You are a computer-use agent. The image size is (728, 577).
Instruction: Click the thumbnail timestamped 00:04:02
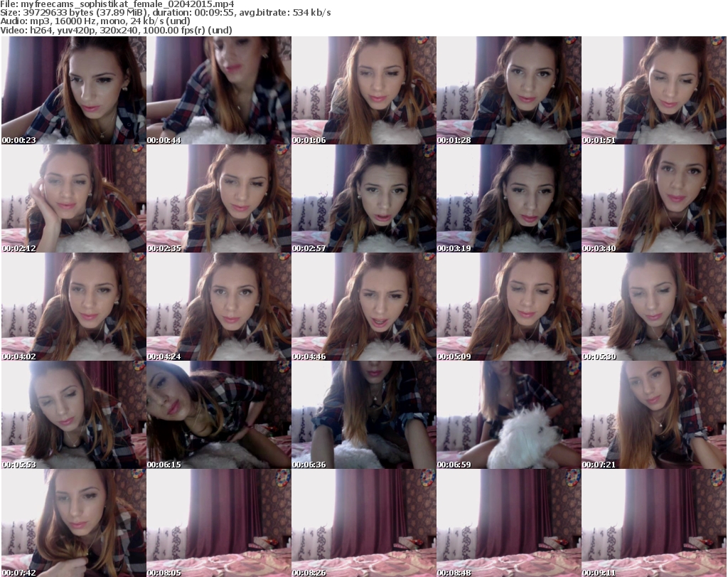tap(74, 307)
